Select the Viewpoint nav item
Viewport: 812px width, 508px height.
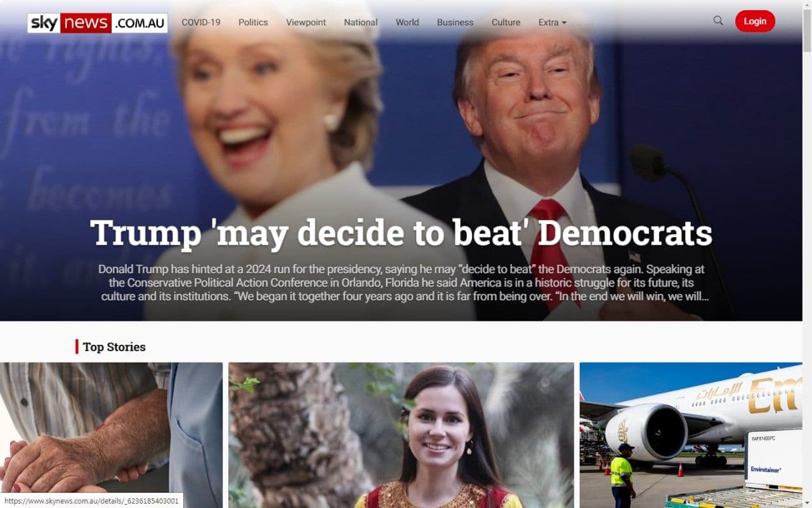pyautogui.click(x=306, y=22)
